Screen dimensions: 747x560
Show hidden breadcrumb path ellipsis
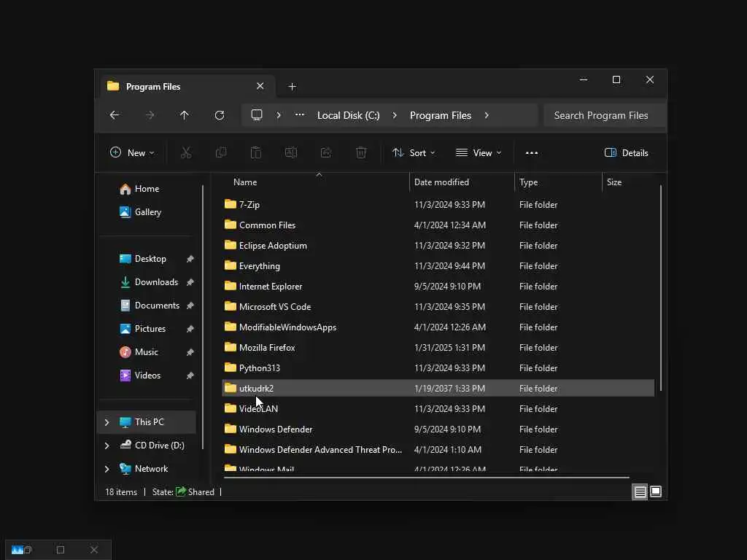[x=300, y=114]
